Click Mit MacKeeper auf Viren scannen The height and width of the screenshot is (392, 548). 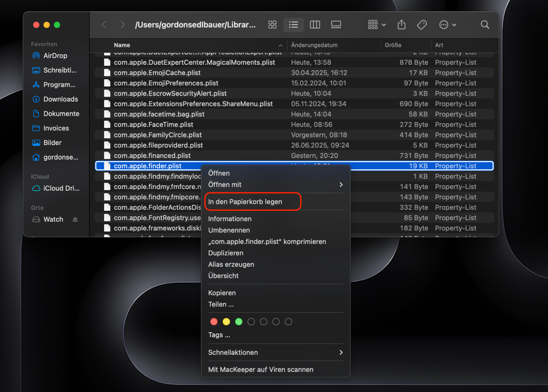(261, 369)
